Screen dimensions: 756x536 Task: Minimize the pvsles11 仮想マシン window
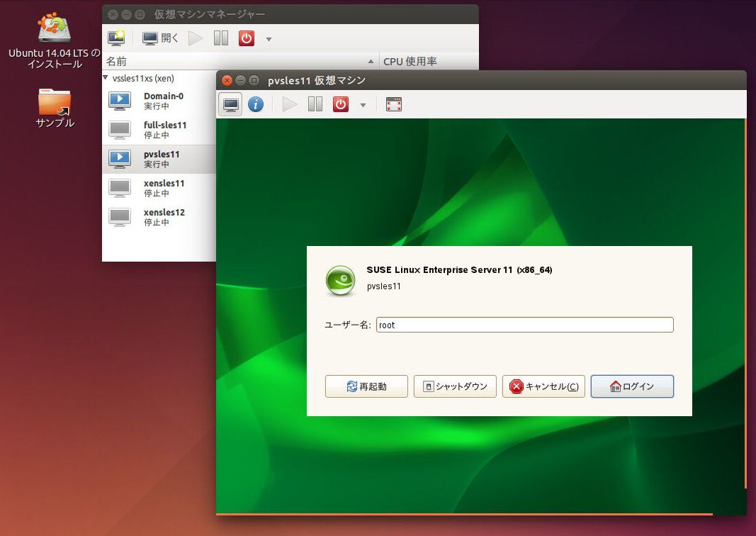point(241,80)
